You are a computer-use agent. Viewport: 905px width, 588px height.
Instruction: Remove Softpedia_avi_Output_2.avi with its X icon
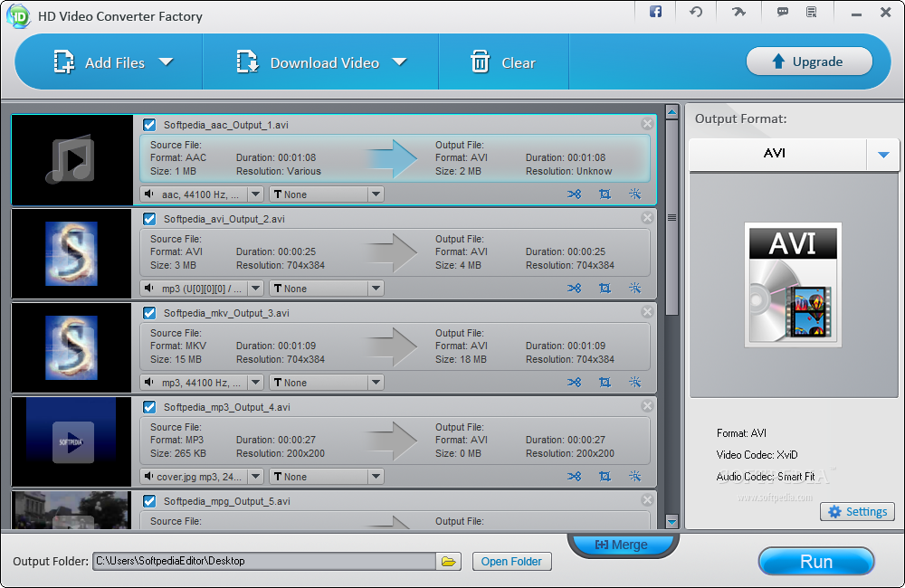click(647, 217)
